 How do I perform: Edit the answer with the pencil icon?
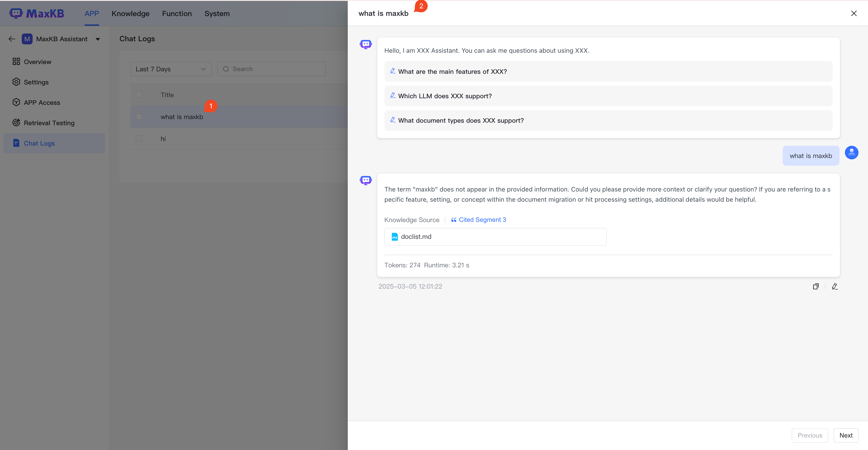(x=835, y=286)
